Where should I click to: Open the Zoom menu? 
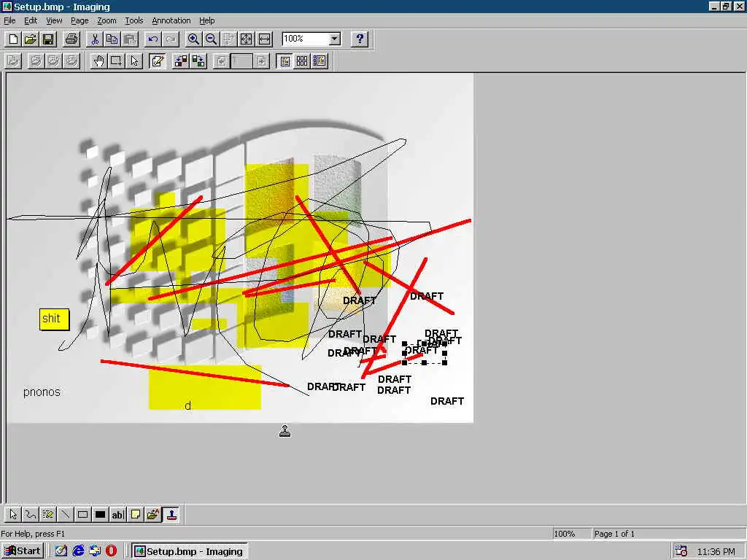pyautogui.click(x=107, y=20)
